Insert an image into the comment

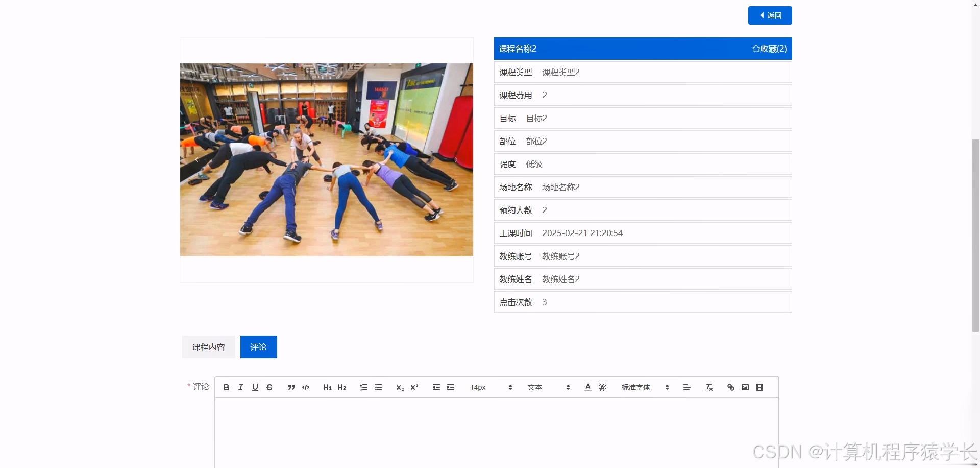[x=745, y=387]
